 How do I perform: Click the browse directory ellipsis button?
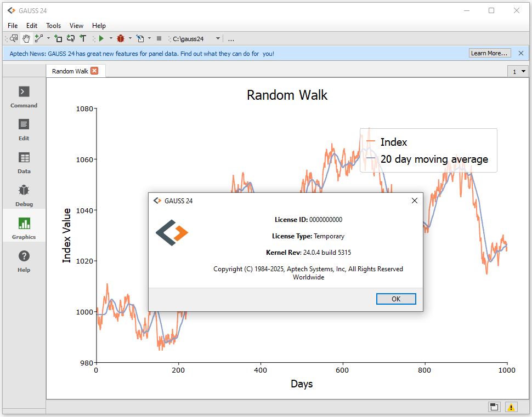click(x=231, y=39)
